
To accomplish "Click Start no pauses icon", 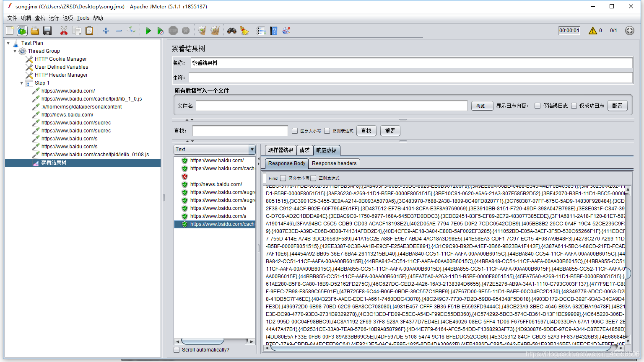I will tap(160, 31).
